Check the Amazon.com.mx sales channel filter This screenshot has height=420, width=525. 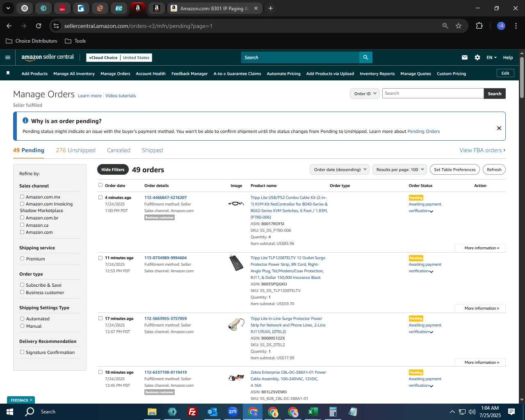click(22, 196)
